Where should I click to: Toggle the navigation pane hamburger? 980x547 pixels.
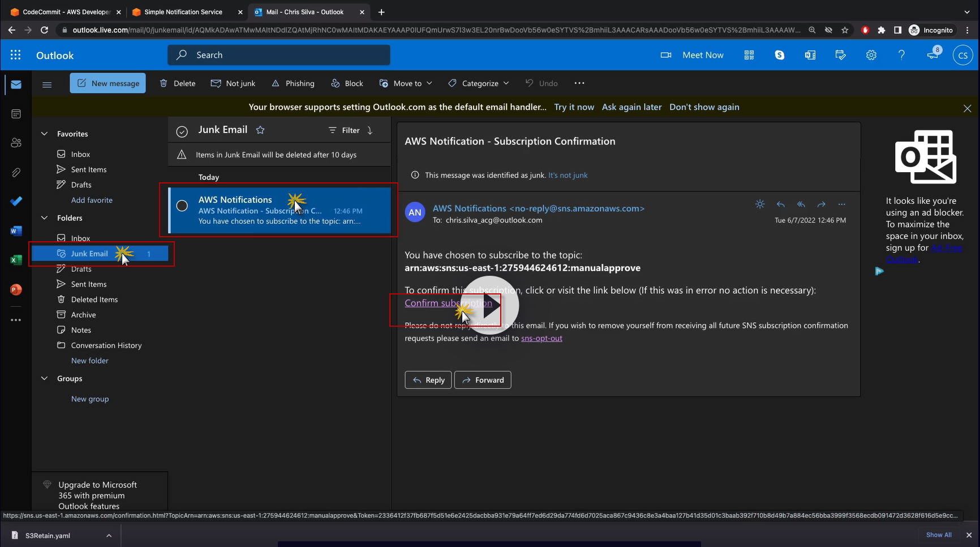click(47, 84)
